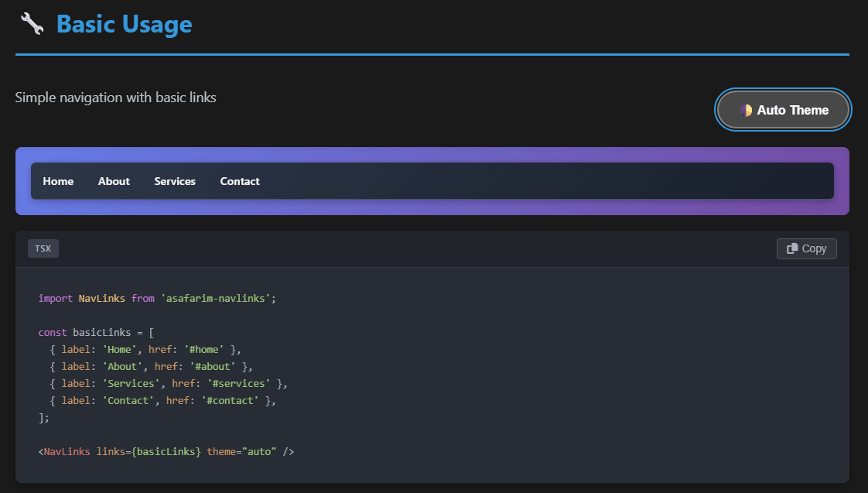This screenshot has height=493, width=868.
Task: Click the Copy button to copy the snippet
Action: [807, 248]
